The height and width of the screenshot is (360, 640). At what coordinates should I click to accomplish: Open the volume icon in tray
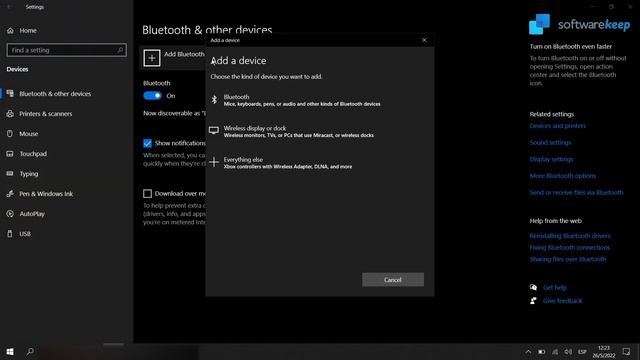(x=568, y=352)
